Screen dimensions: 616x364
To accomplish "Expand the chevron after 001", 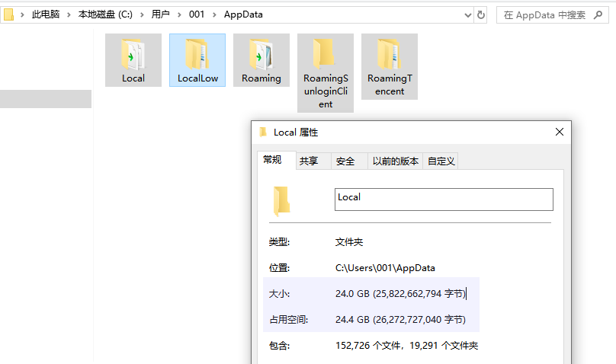I will pos(214,15).
